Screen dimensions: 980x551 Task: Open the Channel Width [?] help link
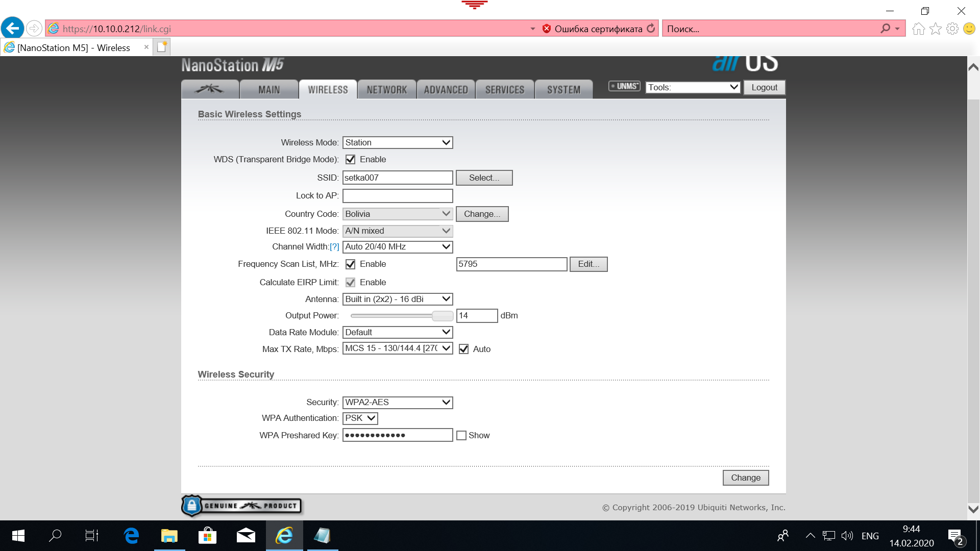(334, 247)
